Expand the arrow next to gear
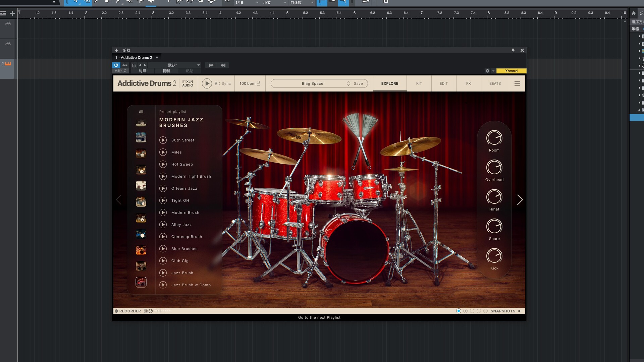 point(493,71)
